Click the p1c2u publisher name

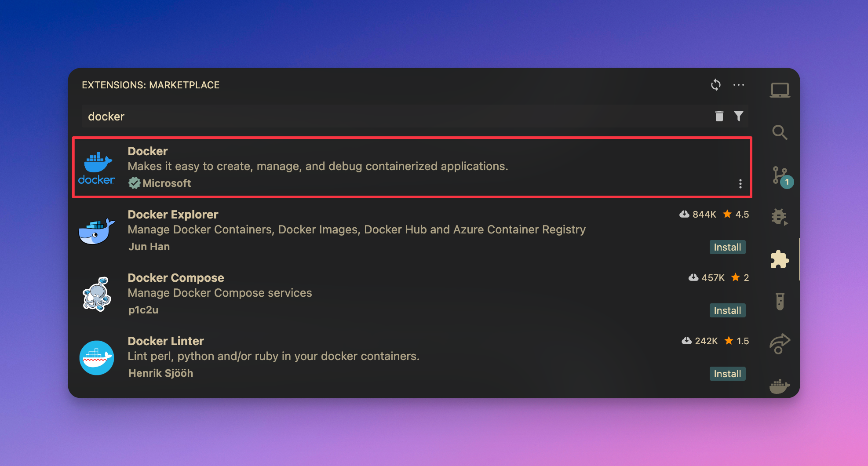tap(143, 310)
